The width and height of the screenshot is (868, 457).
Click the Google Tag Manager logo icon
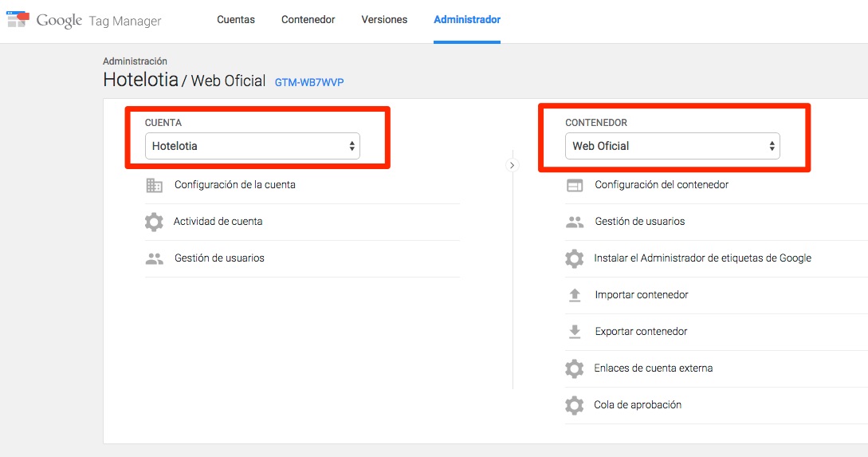[x=18, y=19]
